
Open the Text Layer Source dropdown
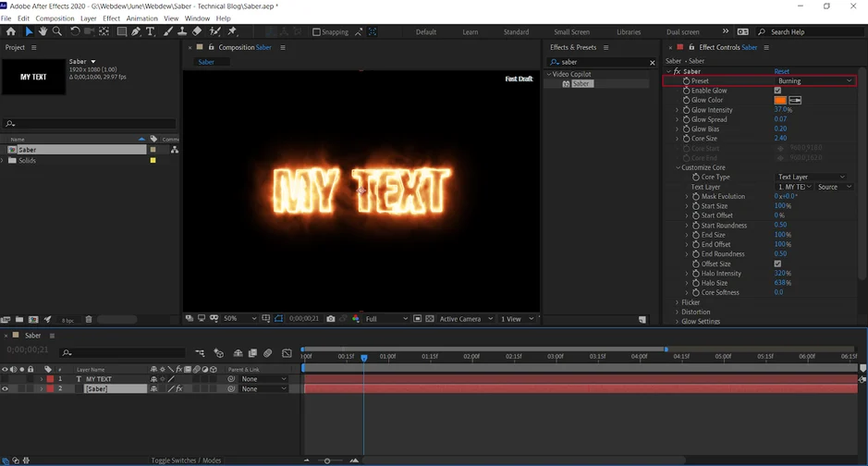[x=834, y=187]
